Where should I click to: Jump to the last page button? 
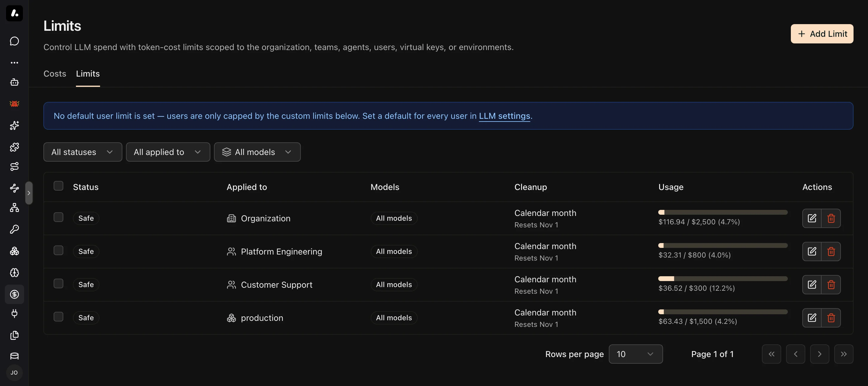844,354
